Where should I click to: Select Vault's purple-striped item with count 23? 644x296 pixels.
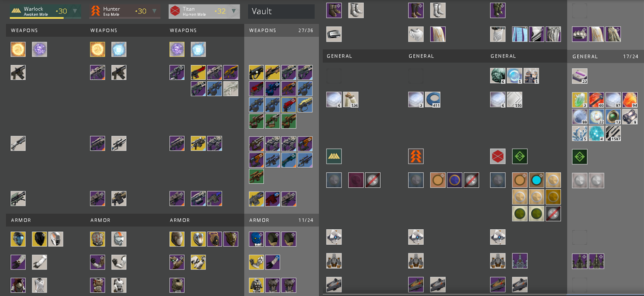tap(580, 76)
